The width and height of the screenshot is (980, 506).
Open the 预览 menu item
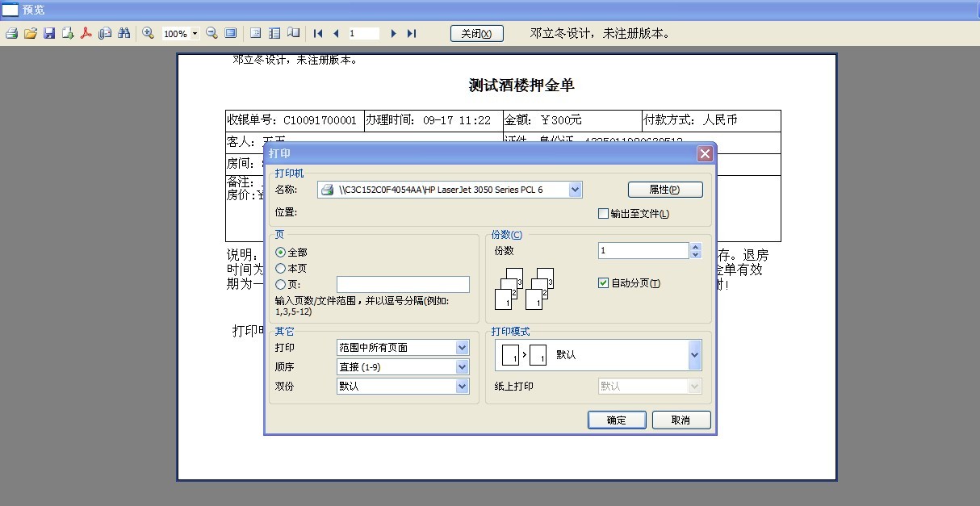pos(32,9)
